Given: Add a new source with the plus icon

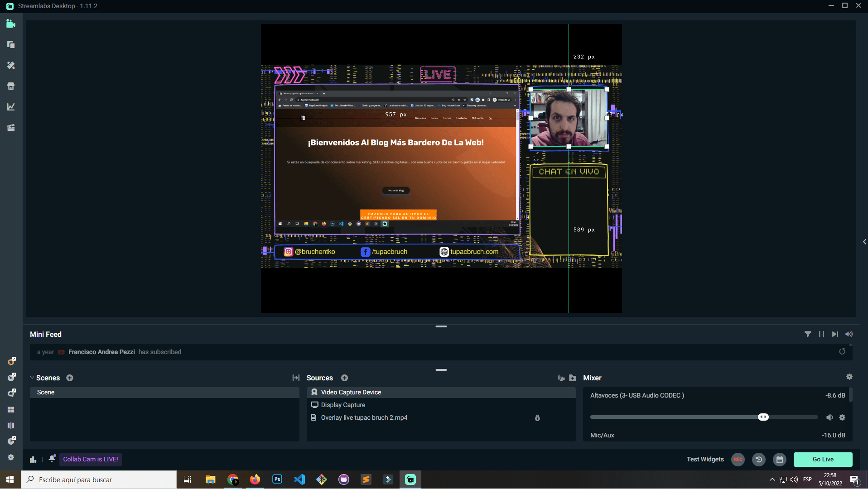Looking at the screenshot, I should click(344, 378).
